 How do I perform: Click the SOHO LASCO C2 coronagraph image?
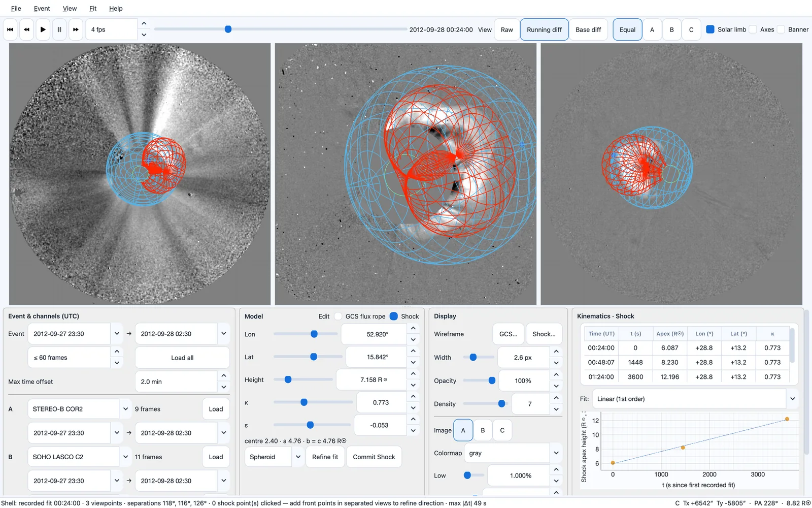point(405,174)
